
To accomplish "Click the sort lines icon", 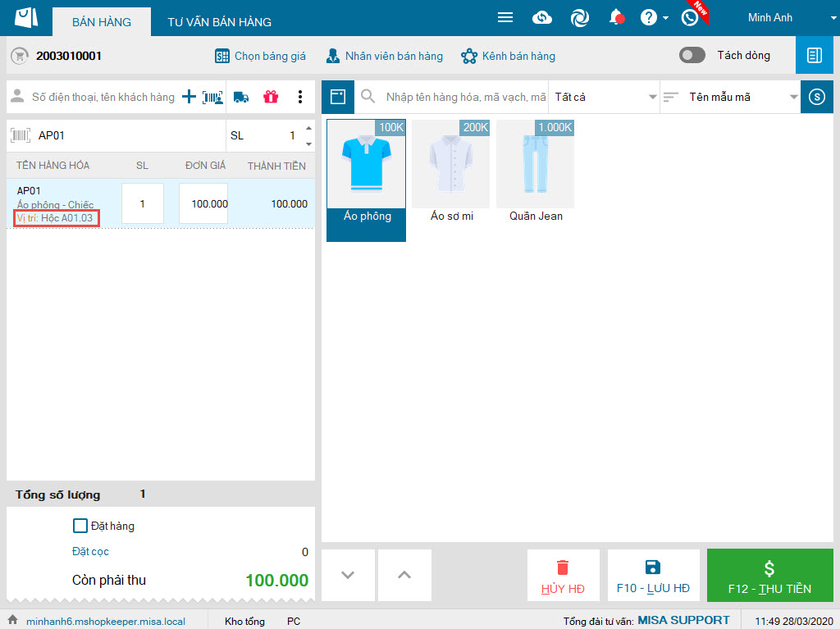I will (x=671, y=97).
